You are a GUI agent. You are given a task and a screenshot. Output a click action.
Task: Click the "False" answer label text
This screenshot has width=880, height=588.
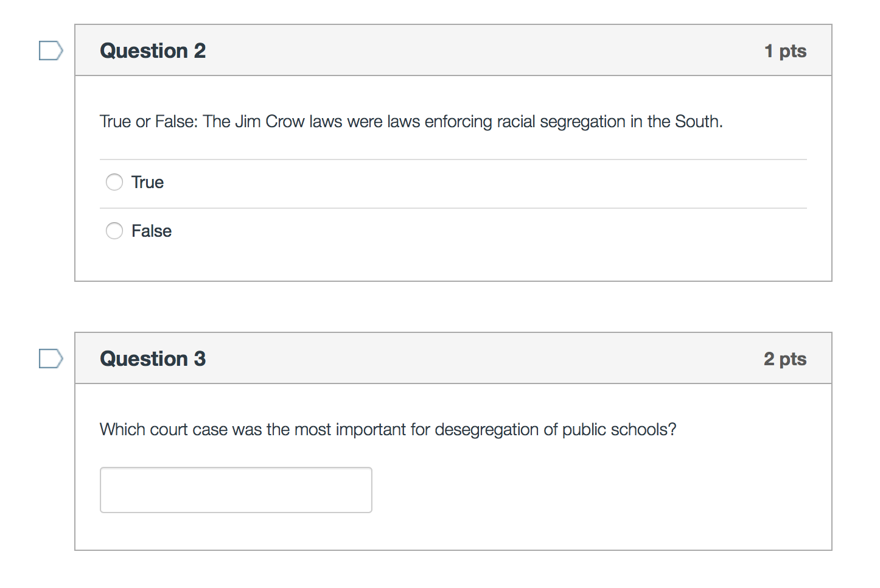point(152,231)
